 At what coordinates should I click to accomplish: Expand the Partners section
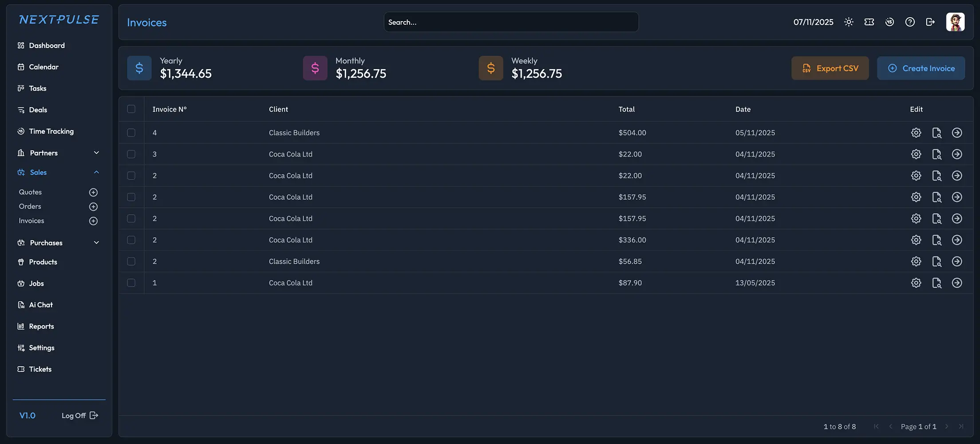click(x=96, y=152)
